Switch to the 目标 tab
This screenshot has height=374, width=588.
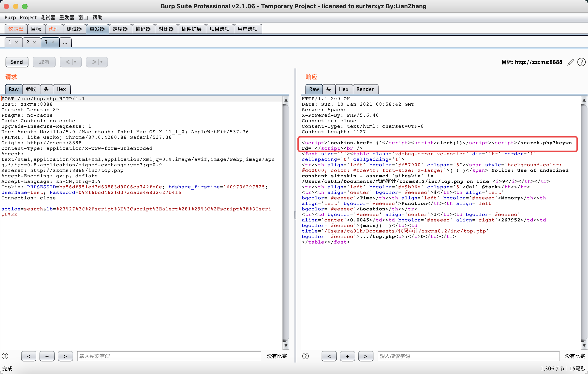pos(36,29)
